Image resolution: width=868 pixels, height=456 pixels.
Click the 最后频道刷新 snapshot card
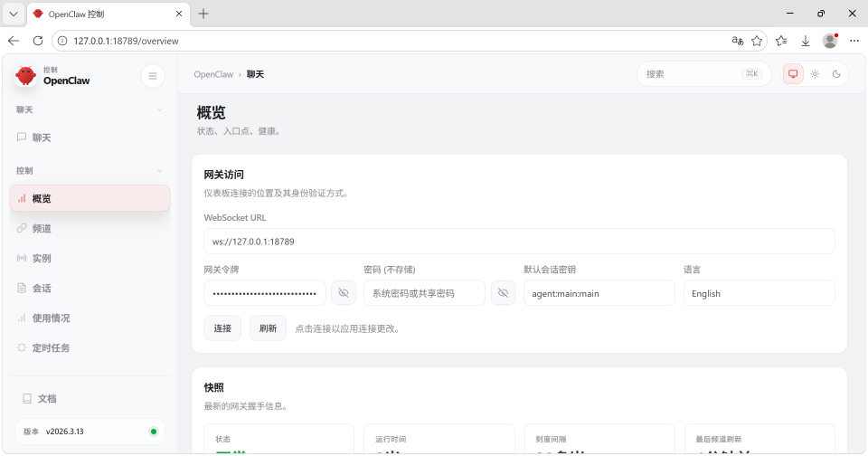[x=759, y=439]
